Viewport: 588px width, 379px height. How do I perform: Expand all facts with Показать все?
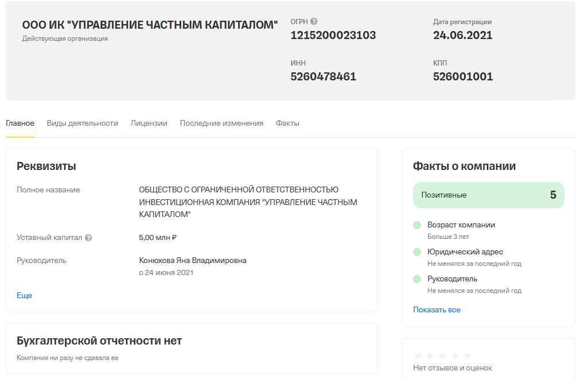click(x=437, y=309)
